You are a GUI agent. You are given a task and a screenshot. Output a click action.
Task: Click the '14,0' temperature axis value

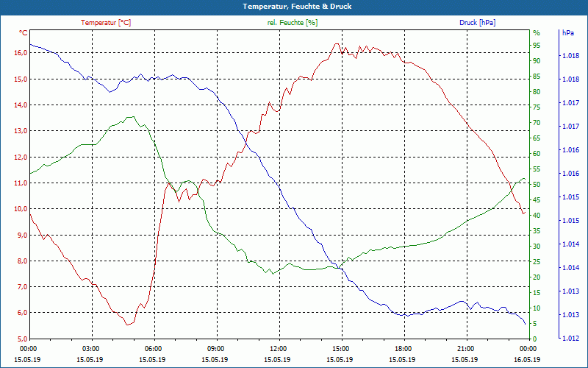pyautogui.click(x=21, y=105)
